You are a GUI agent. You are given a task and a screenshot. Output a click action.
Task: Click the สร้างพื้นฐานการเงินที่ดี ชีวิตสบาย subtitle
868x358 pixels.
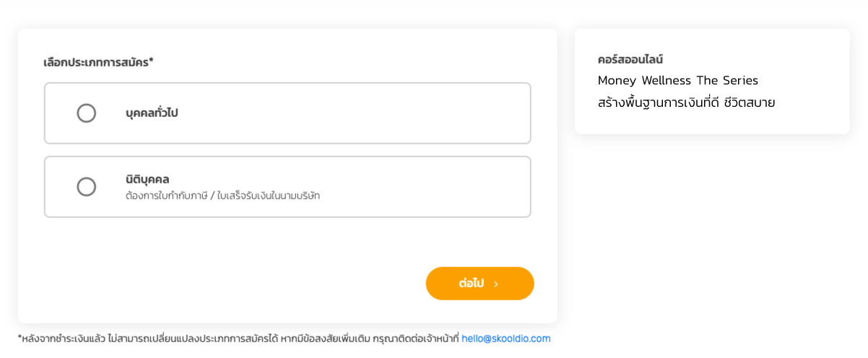coord(686,102)
